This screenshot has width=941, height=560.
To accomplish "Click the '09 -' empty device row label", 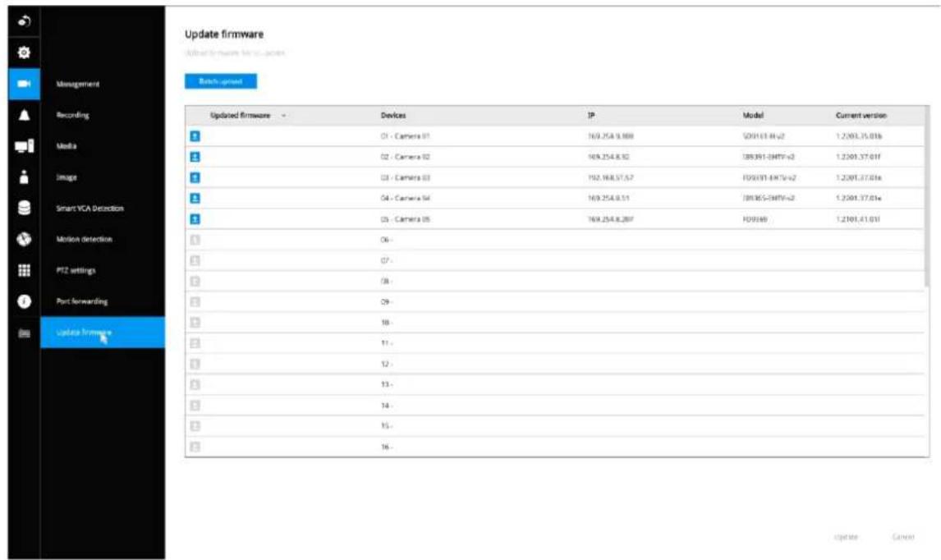I will (386, 302).
